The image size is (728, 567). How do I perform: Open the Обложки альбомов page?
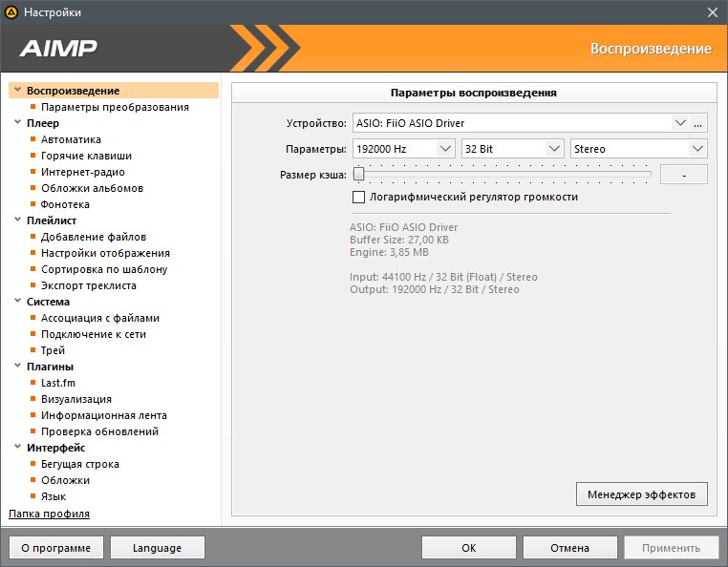[92, 188]
